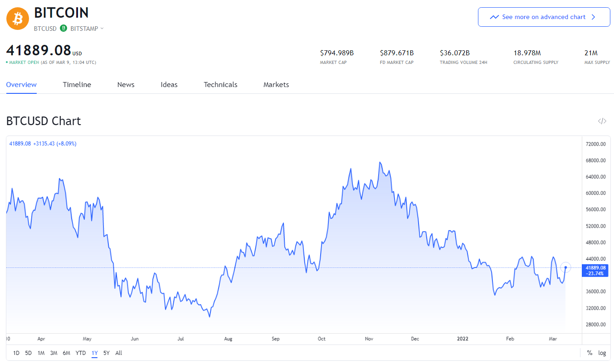Click the 21M max supply value
Viewport: 614px width, 364px height.
click(591, 53)
